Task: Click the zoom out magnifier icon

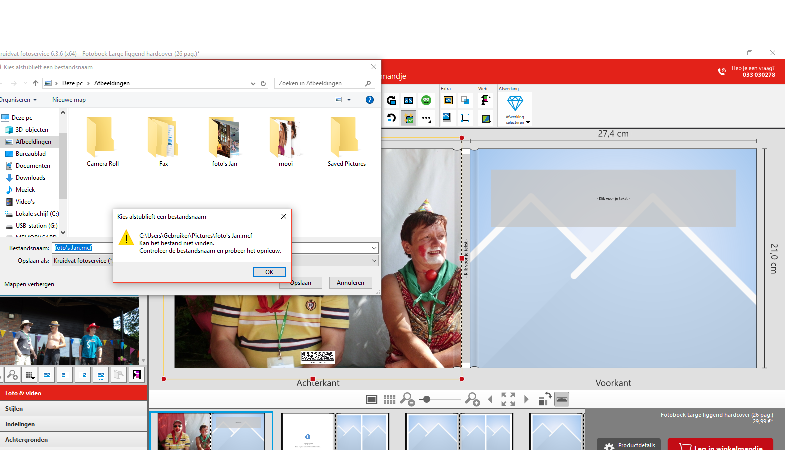Action: point(408,399)
